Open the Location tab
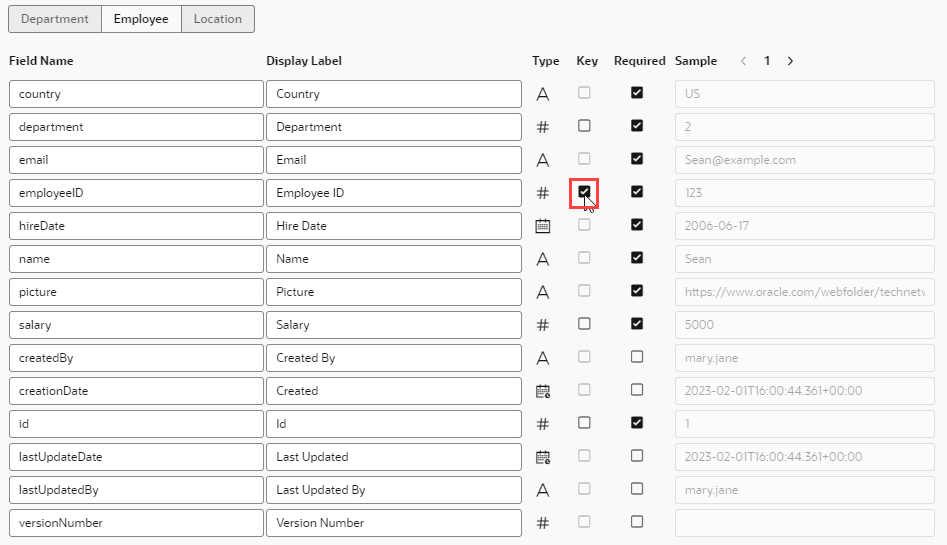The width and height of the screenshot is (947, 545). coord(218,19)
